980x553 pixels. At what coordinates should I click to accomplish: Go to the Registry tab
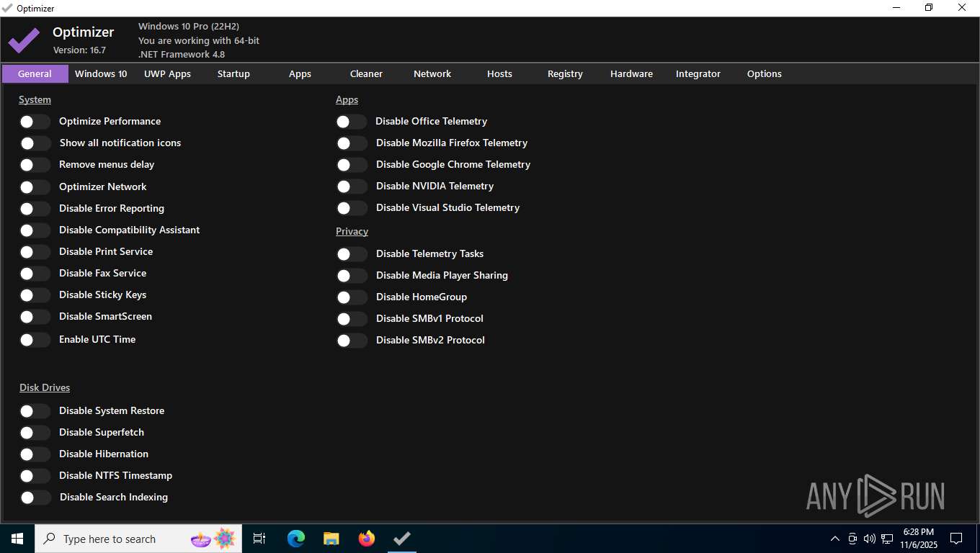coord(565,73)
